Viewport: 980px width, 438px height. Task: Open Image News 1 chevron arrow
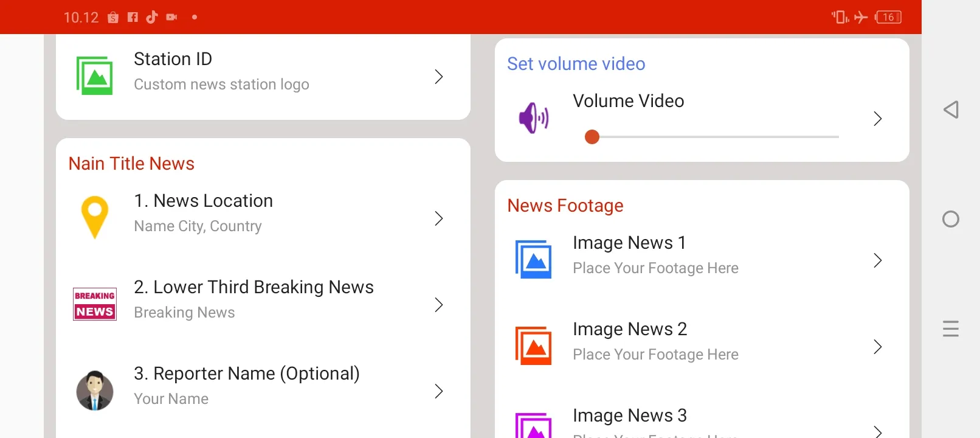[878, 260]
